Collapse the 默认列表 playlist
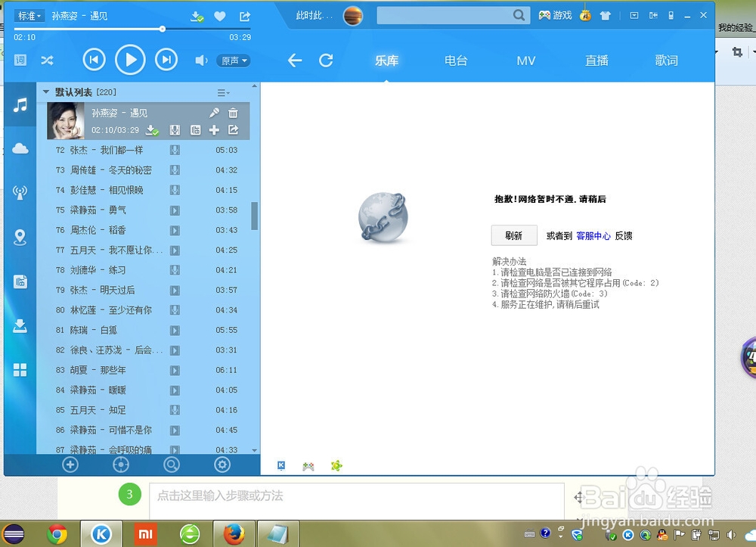 (46, 92)
